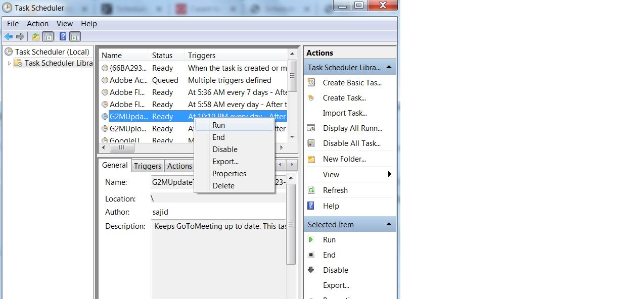Click the green Refresh icon
Screen dimensions: 644x300
311,190
